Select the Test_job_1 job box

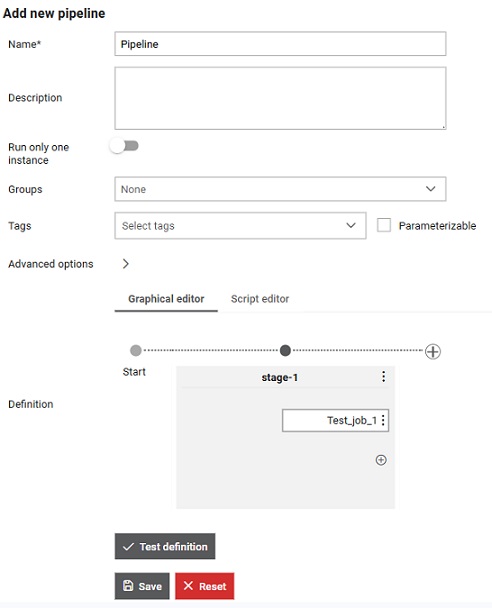point(335,420)
